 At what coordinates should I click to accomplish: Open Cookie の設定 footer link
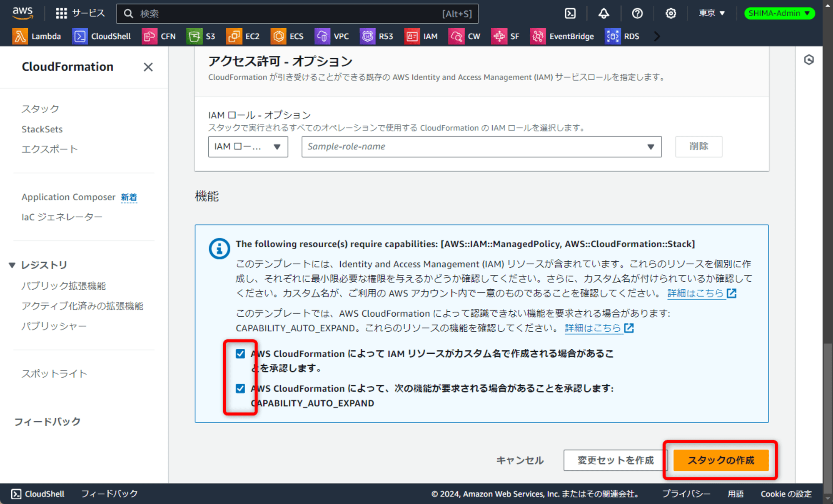786,494
